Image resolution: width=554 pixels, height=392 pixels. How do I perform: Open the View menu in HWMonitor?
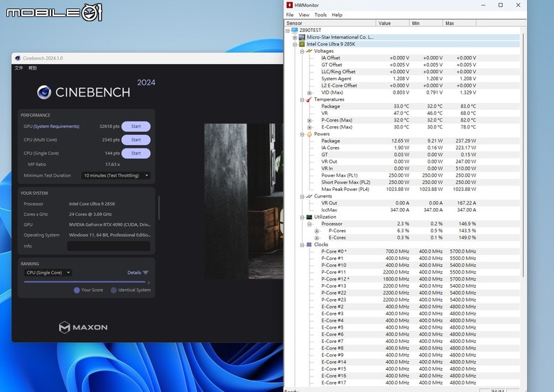tap(304, 15)
